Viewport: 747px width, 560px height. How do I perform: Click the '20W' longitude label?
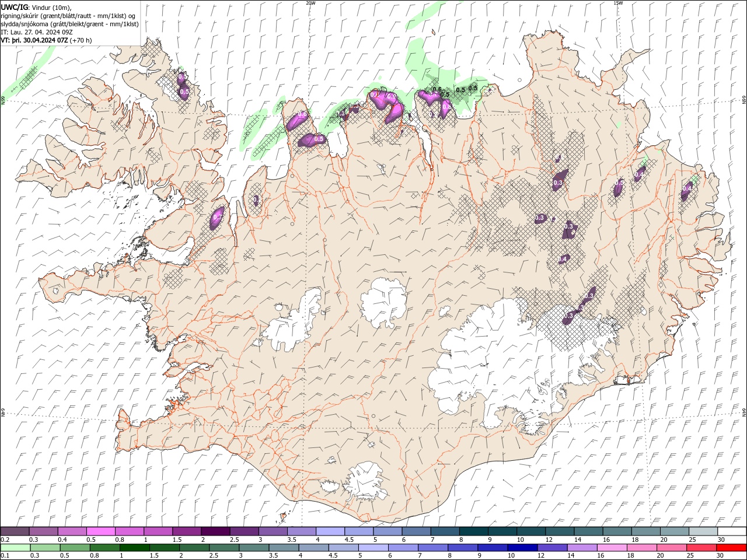click(x=310, y=3)
